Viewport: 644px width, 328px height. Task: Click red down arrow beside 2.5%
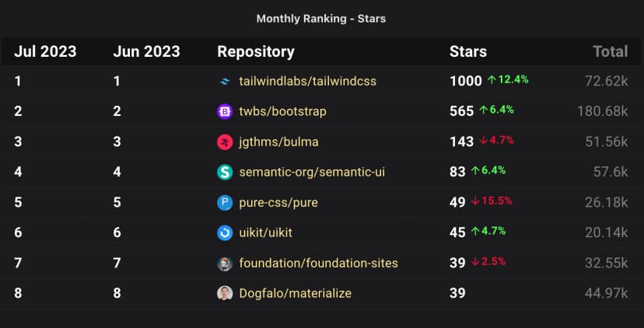pos(475,261)
